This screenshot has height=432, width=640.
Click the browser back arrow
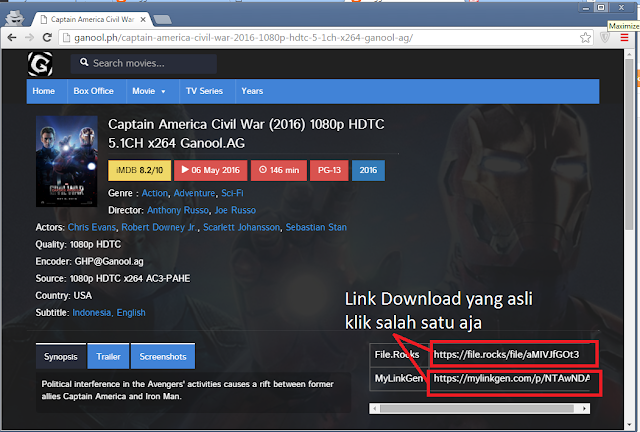point(12,38)
